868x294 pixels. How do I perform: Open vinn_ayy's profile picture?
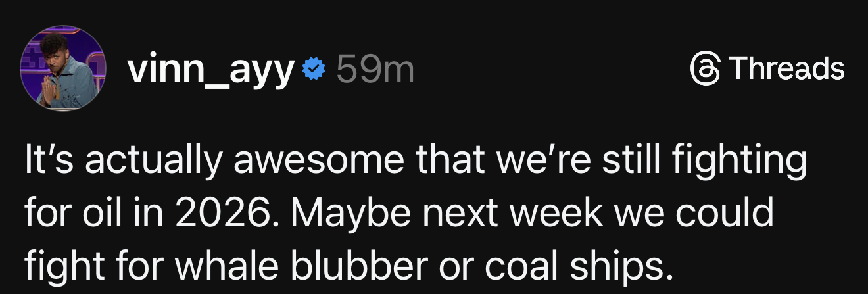pyautogui.click(x=64, y=68)
